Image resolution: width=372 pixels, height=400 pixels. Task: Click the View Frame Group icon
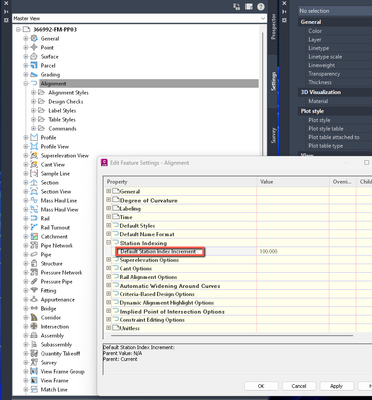[34, 371]
